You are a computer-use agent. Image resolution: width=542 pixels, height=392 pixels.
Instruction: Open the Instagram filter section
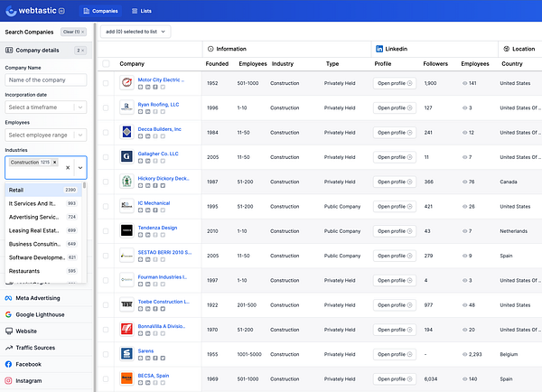pyautogui.click(x=28, y=381)
